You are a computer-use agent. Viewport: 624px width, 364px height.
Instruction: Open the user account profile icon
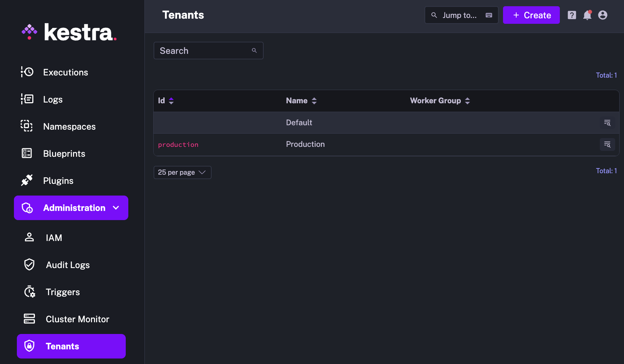point(602,15)
